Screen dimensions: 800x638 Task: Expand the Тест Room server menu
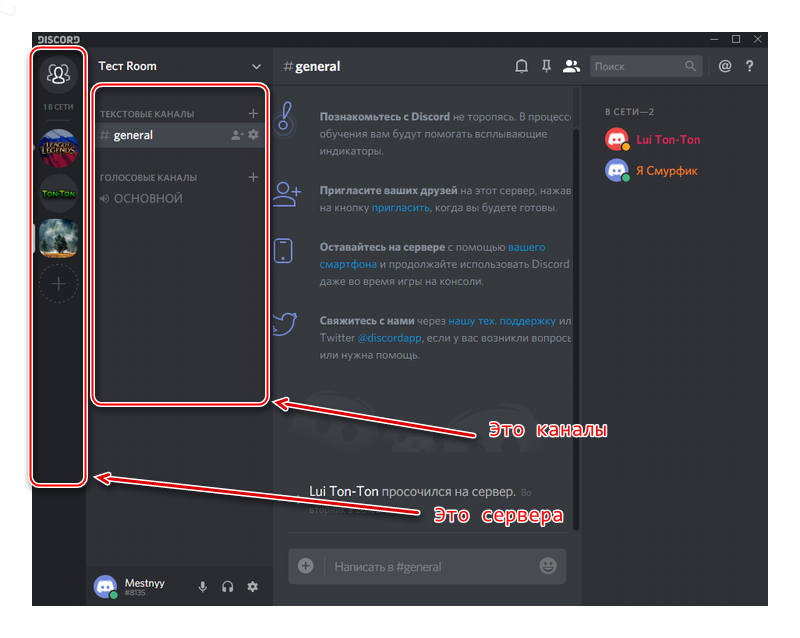tap(256, 66)
